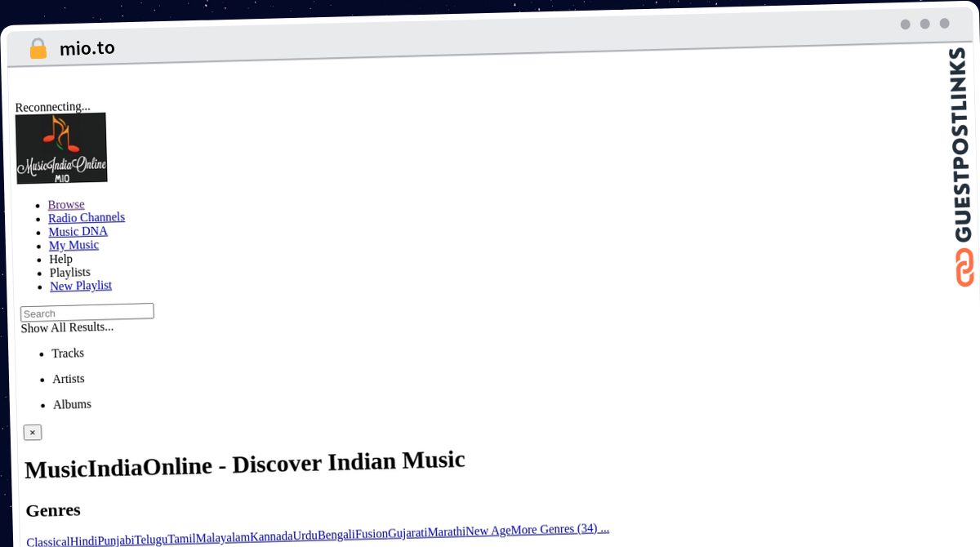
Task: Open the Gujarati genre
Action: coord(408,533)
